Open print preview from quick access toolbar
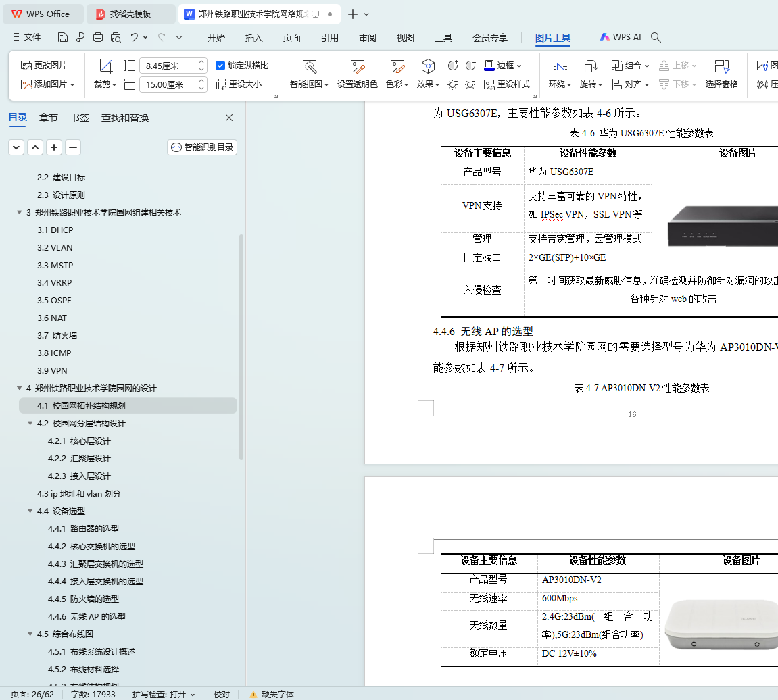 [116, 37]
